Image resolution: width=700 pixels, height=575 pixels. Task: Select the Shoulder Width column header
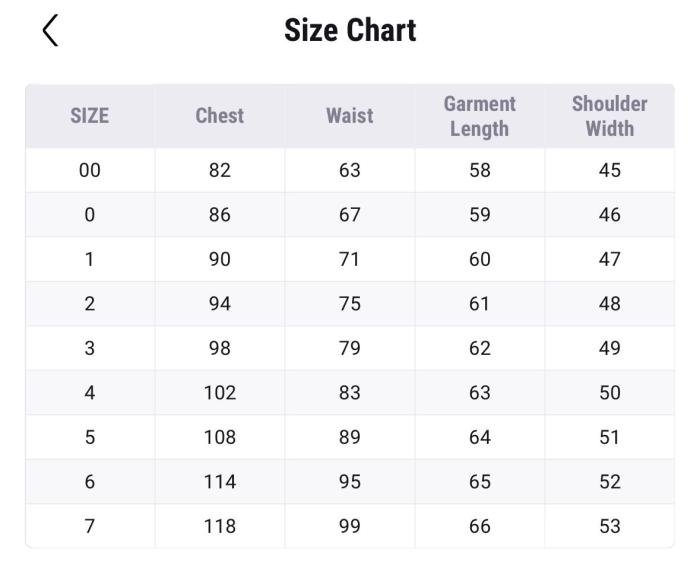(x=609, y=116)
